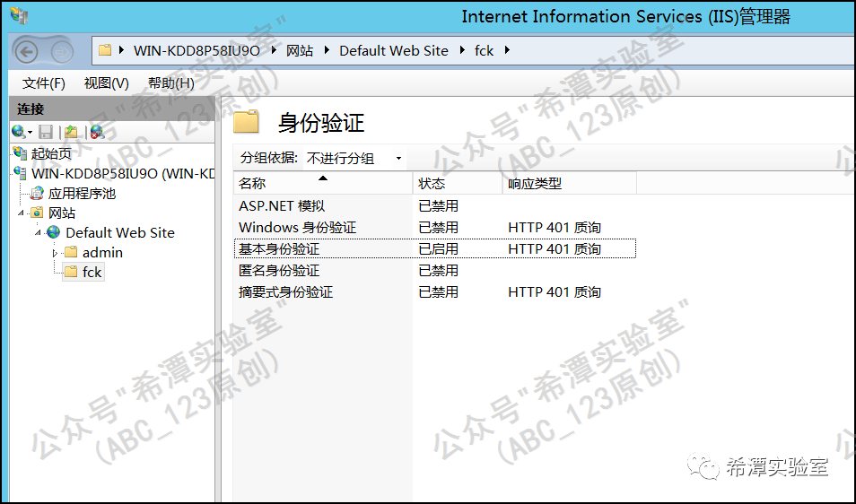This screenshot has width=856, height=504.
Task: Open breadcrumb arrow after WIN-KDD8P58IU9O
Action: (274, 51)
